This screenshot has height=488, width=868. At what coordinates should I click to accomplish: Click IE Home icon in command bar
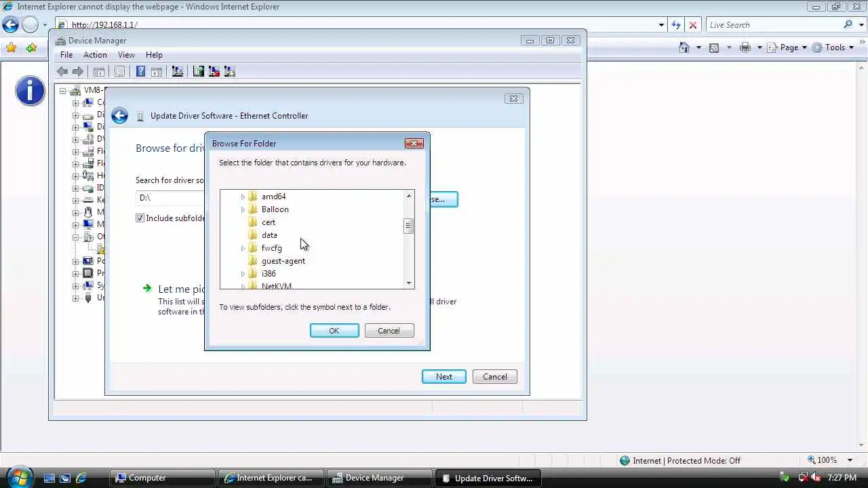tap(684, 47)
